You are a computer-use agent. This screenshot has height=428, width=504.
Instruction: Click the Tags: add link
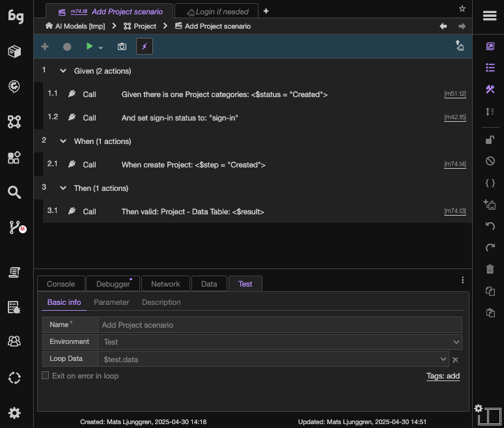point(443,376)
